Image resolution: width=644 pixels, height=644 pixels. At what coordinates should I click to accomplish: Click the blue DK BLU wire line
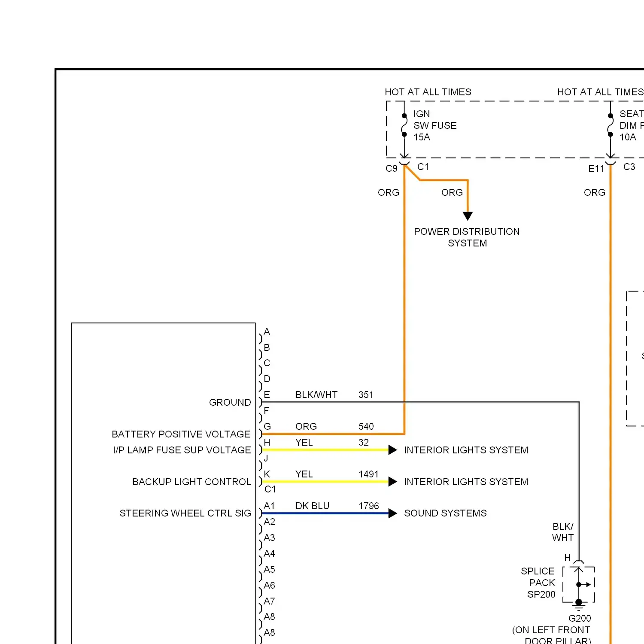325,513
